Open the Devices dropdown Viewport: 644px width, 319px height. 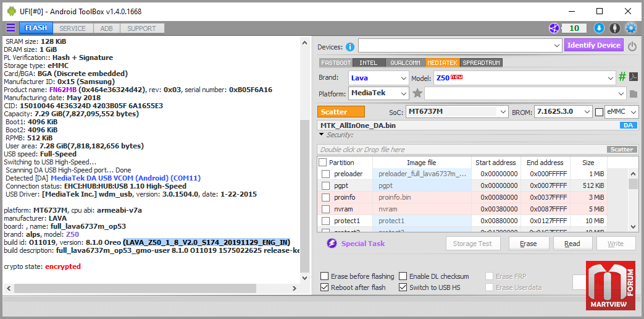(x=459, y=45)
